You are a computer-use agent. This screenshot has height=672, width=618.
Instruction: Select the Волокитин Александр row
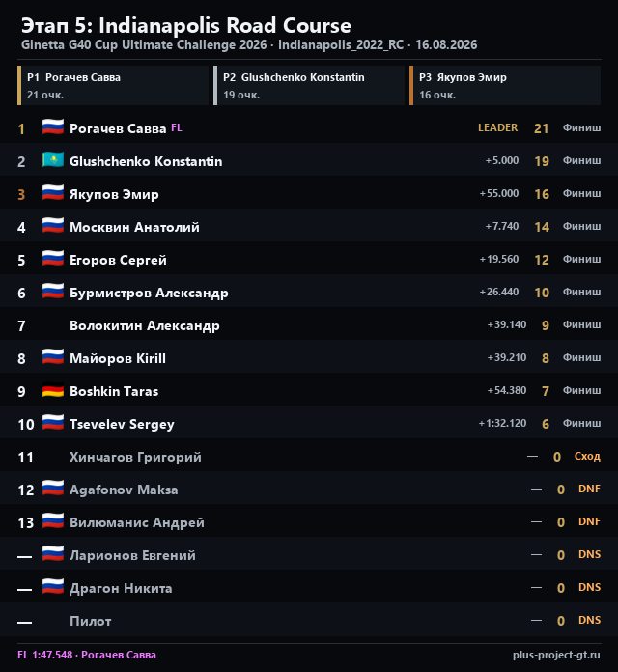[x=309, y=324]
